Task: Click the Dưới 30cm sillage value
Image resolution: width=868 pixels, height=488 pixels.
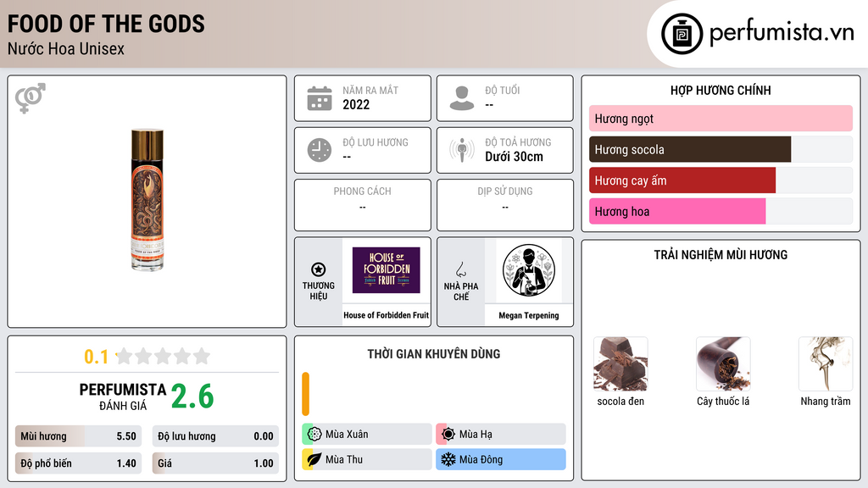Action: pyautogui.click(x=514, y=157)
